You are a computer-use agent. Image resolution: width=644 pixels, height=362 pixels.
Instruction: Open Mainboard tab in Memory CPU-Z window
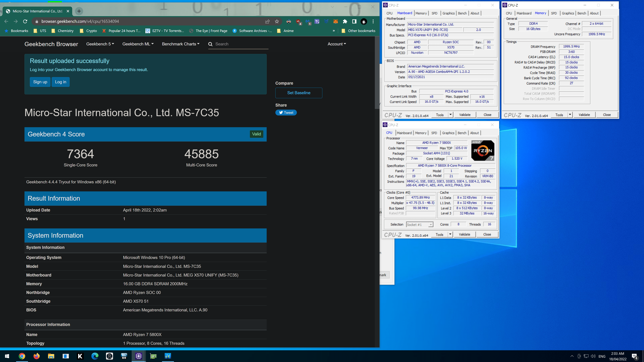524,13
